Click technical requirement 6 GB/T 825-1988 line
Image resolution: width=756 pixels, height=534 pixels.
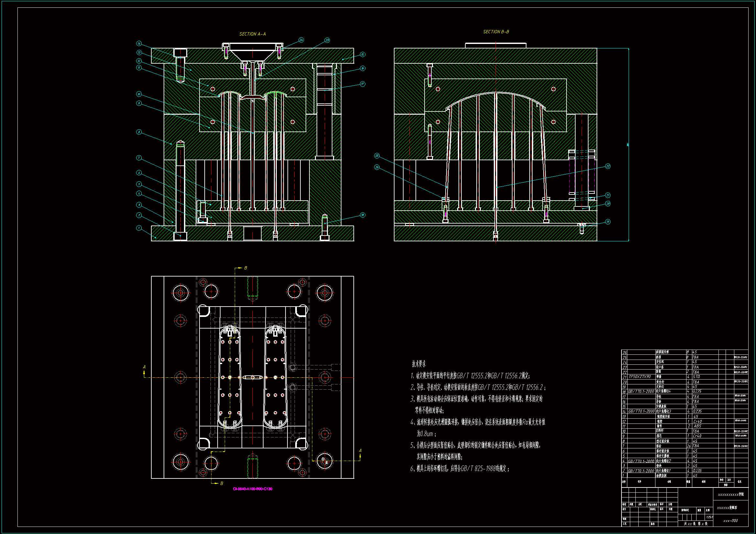460,468
